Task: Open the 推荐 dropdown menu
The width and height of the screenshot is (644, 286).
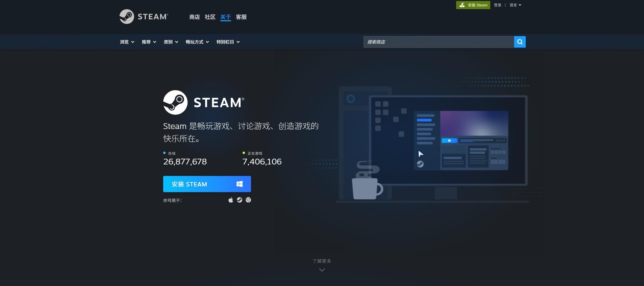Action: tap(149, 42)
